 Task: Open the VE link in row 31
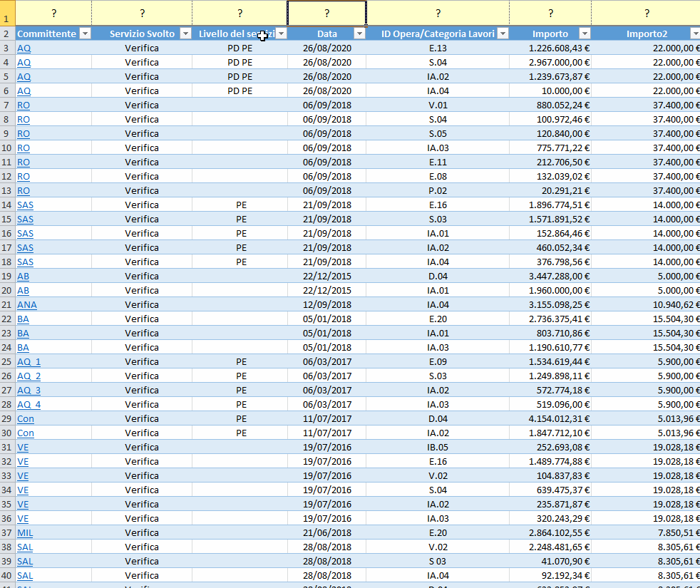pos(23,448)
